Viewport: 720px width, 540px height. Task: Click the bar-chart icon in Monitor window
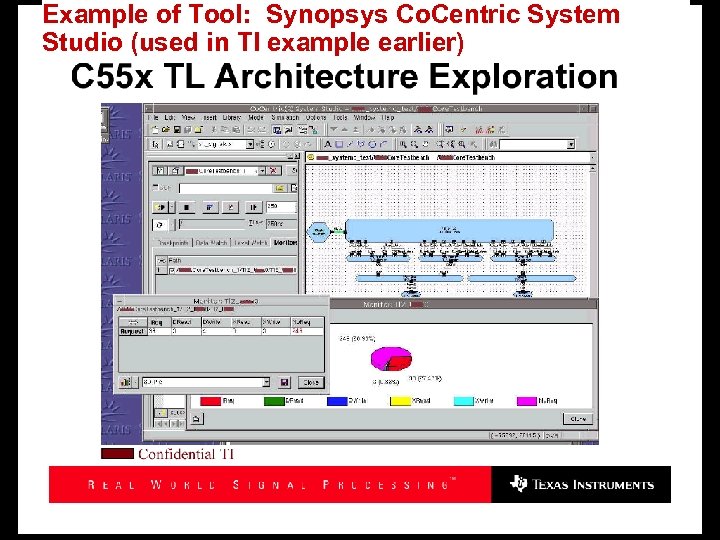(125, 382)
